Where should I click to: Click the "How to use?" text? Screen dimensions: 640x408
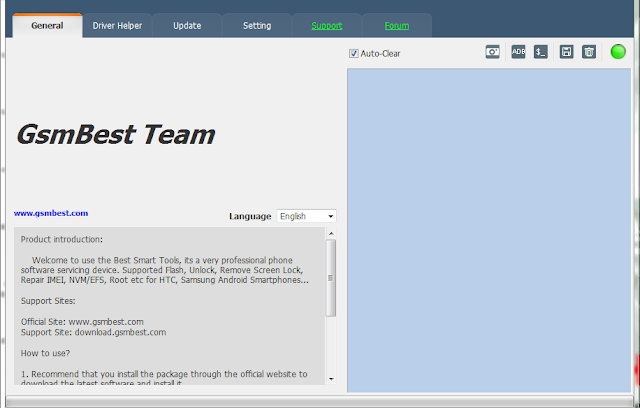45,353
